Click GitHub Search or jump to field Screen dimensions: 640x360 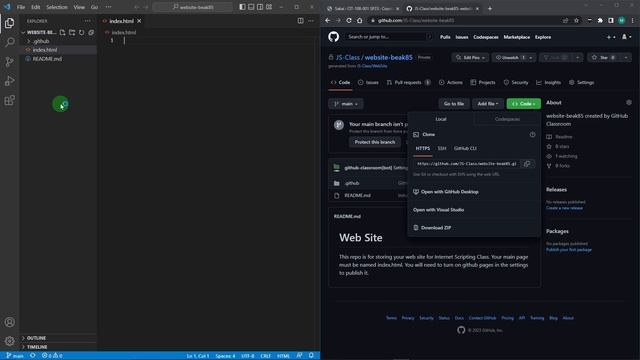click(x=388, y=37)
